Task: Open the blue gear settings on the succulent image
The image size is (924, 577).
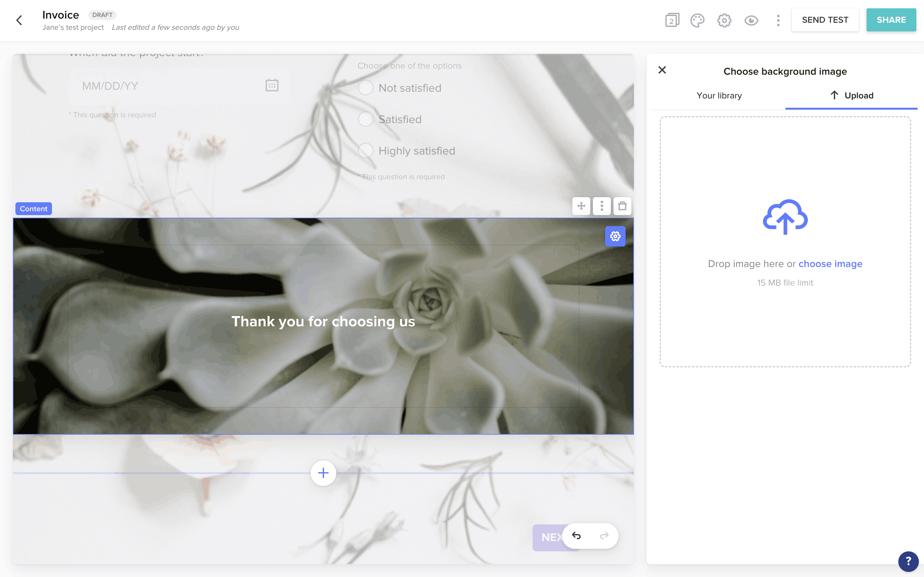Action: pyautogui.click(x=615, y=236)
